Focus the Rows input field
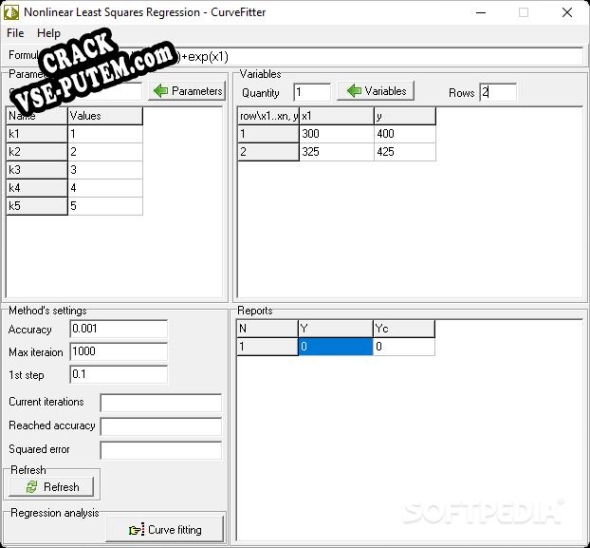Image resolution: width=590 pixels, height=548 pixels. click(498, 92)
